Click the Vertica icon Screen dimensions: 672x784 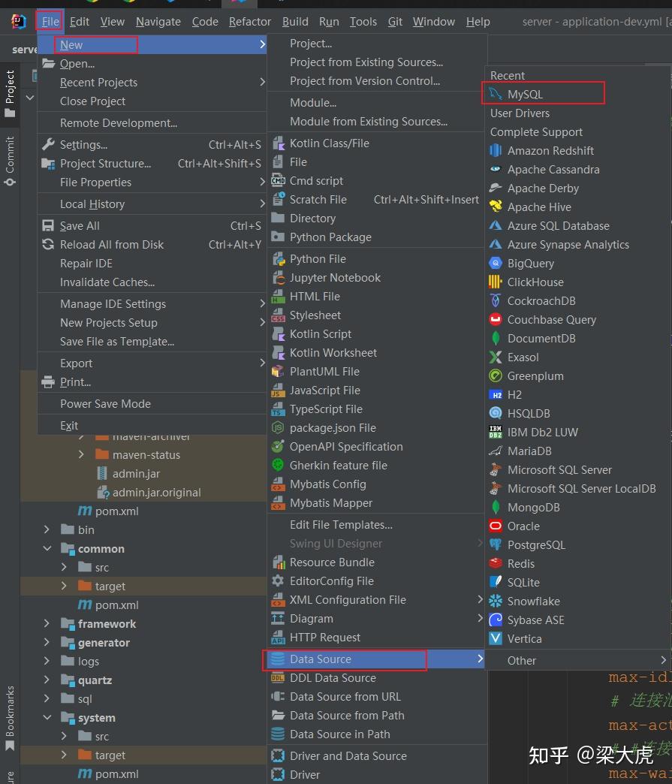click(x=495, y=638)
